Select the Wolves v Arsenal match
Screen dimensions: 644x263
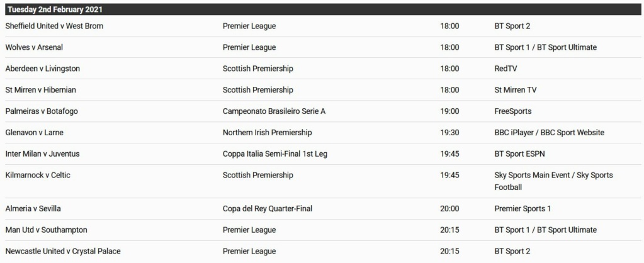(34, 47)
